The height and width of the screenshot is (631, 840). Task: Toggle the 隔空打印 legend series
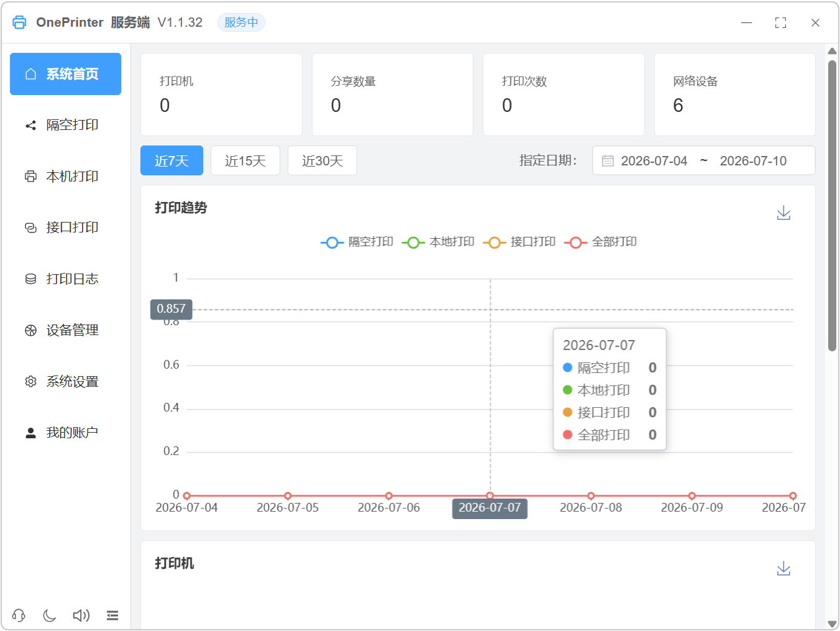tap(357, 242)
